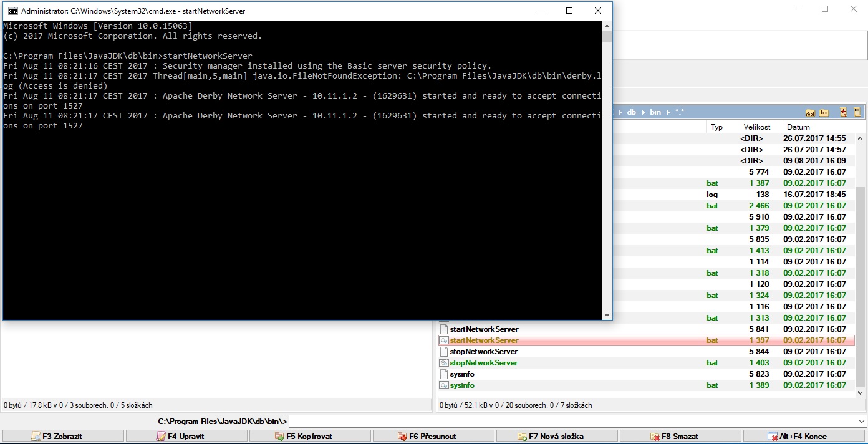Expand the bin breadcrumb dropdown
This screenshot has width=868, height=444.
pos(668,112)
